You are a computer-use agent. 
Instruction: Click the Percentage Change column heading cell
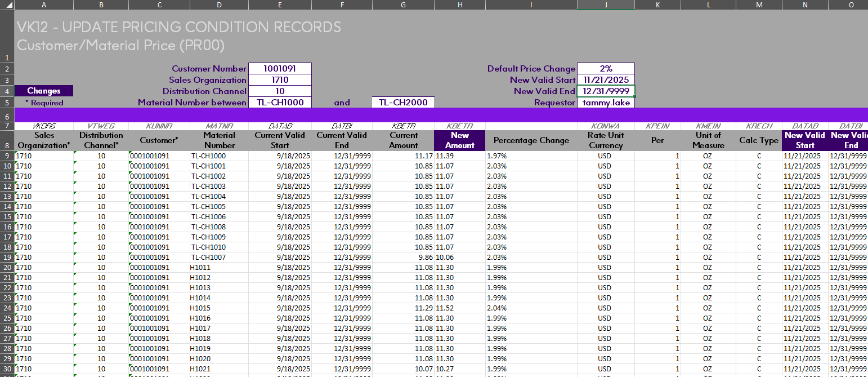coord(531,140)
